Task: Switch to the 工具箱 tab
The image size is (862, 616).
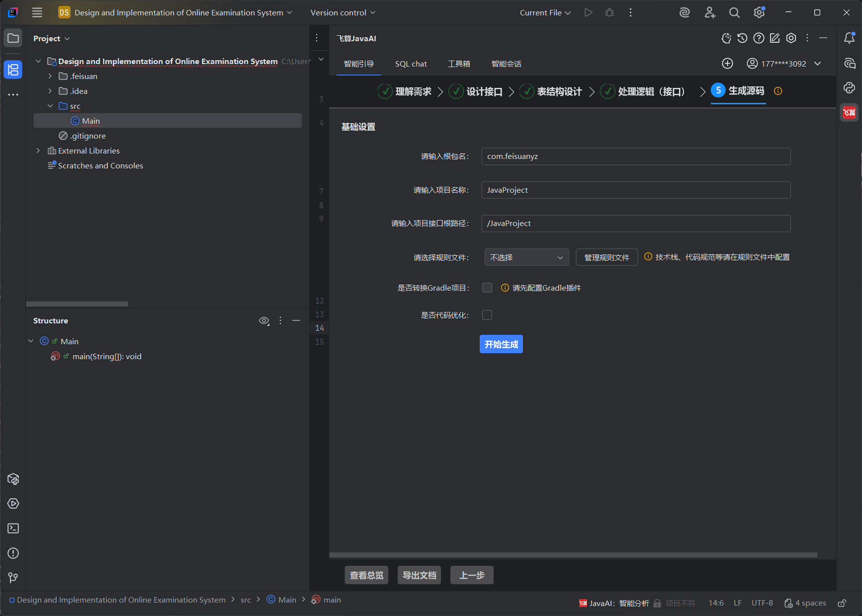Action: tap(459, 64)
